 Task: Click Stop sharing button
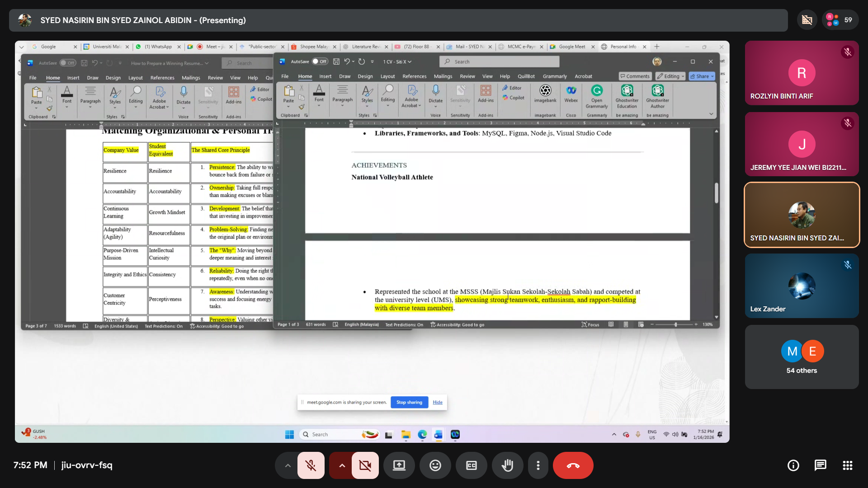[x=409, y=402]
